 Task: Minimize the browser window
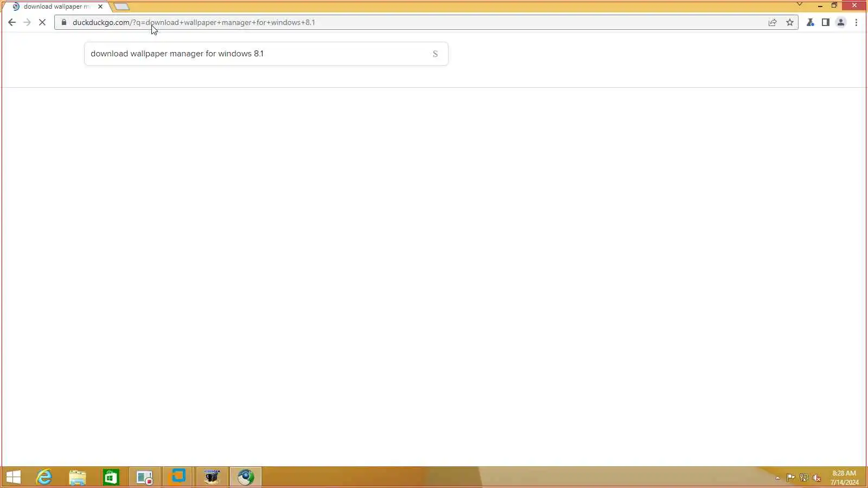click(x=820, y=5)
